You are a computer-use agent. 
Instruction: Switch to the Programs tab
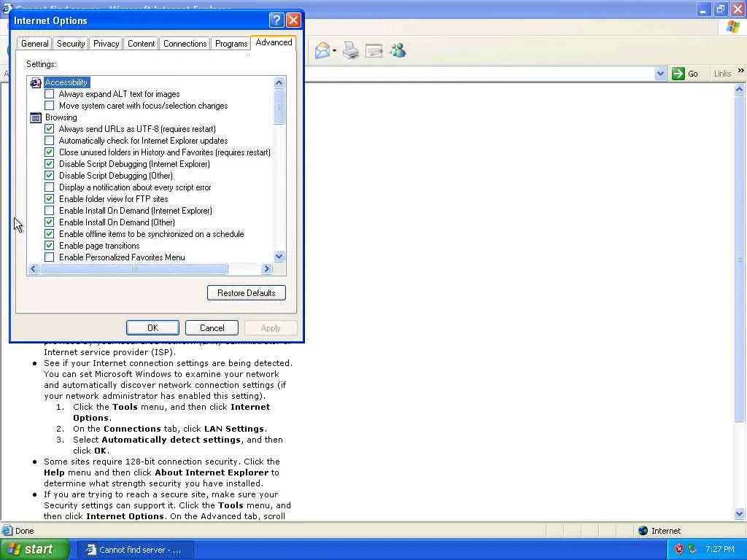tap(231, 44)
